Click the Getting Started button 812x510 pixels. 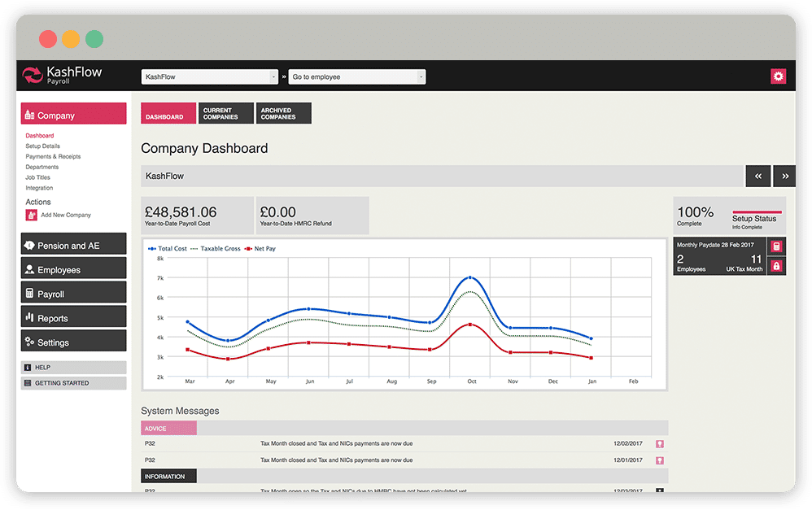click(x=73, y=383)
